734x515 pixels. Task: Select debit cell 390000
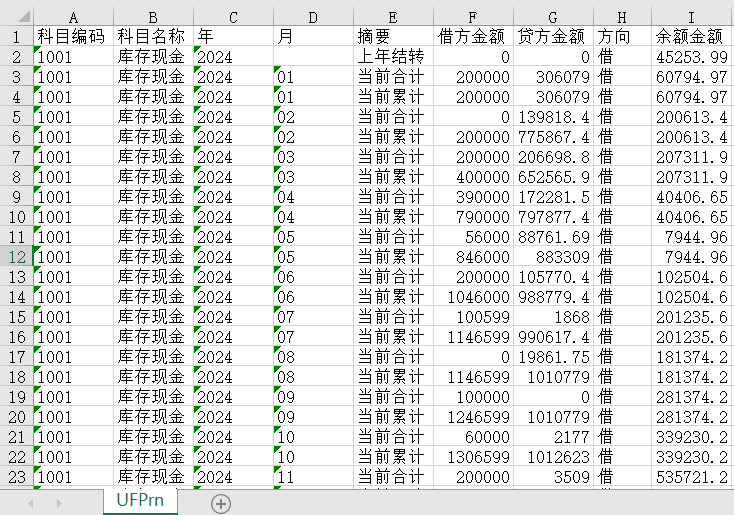[474, 197]
